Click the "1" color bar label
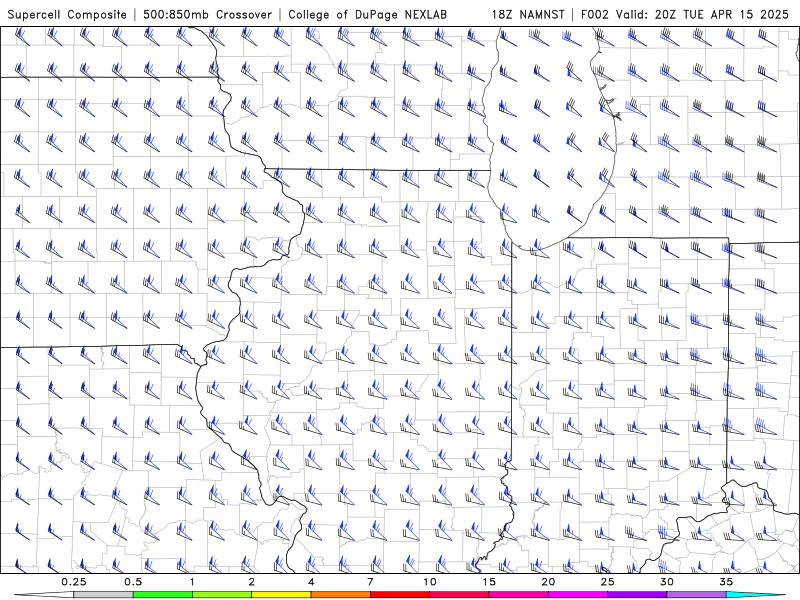The height and width of the screenshot is (600, 800). click(192, 582)
